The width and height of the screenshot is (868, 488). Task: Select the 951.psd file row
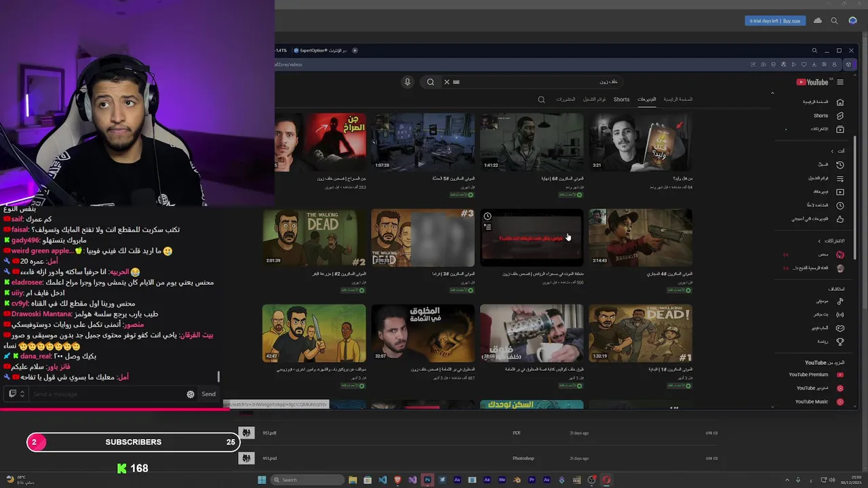479,458
